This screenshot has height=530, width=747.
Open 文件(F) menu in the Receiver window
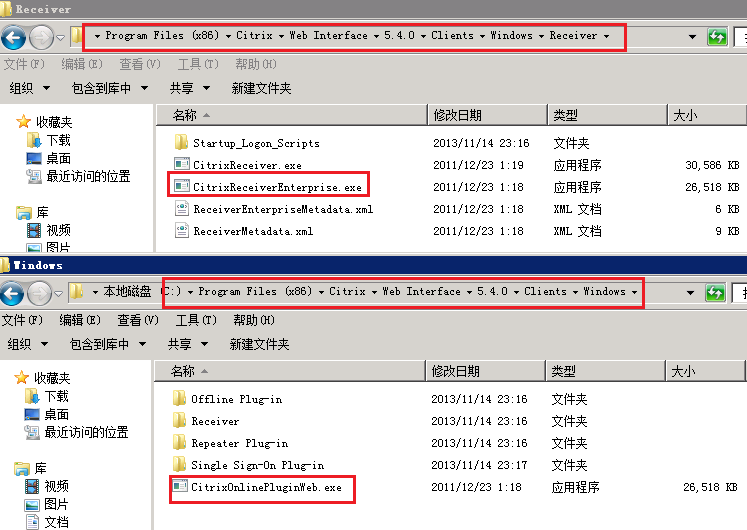coord(24,64)
